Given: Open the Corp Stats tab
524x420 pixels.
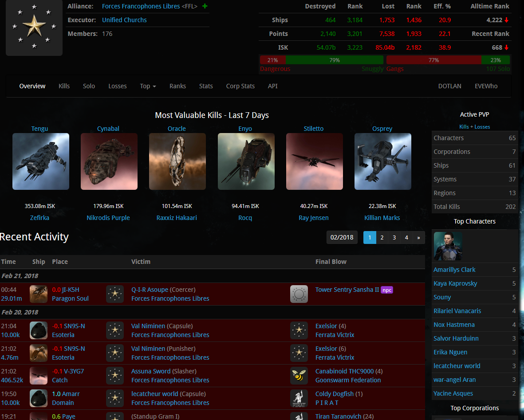Looking at the screenshot, I should tap(240, 86).
